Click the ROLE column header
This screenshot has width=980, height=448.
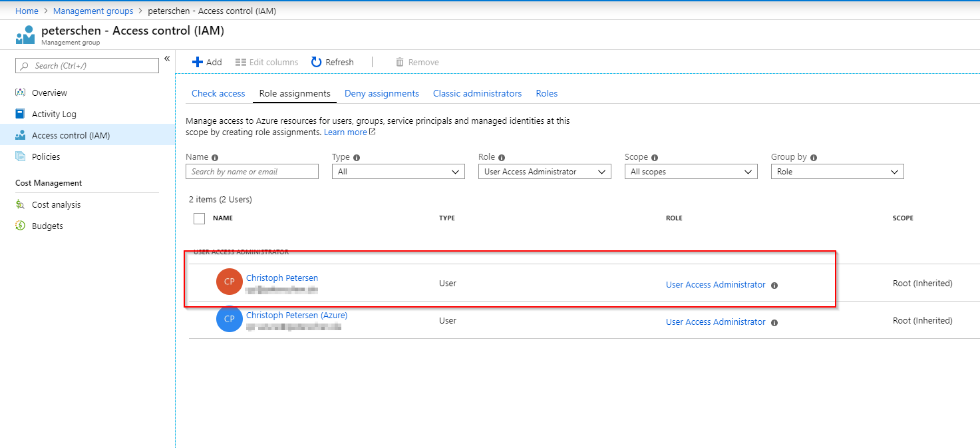pos(674,218)
